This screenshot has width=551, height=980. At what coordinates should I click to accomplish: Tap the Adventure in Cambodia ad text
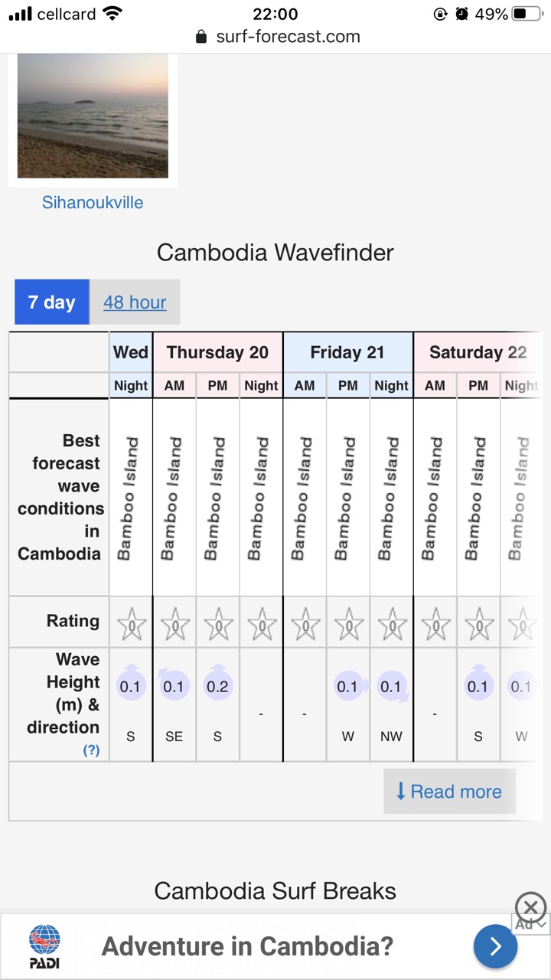pyautogui.click(x=247, y=946)
